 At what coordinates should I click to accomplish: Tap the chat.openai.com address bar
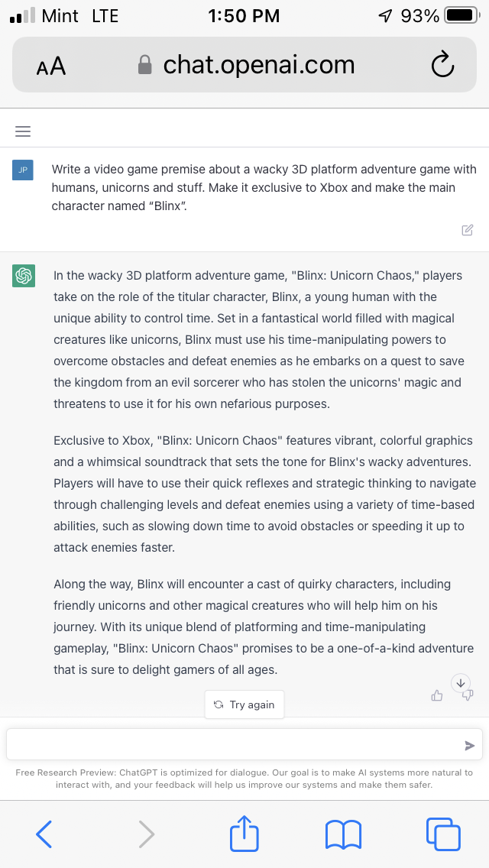tap(244, 65)
